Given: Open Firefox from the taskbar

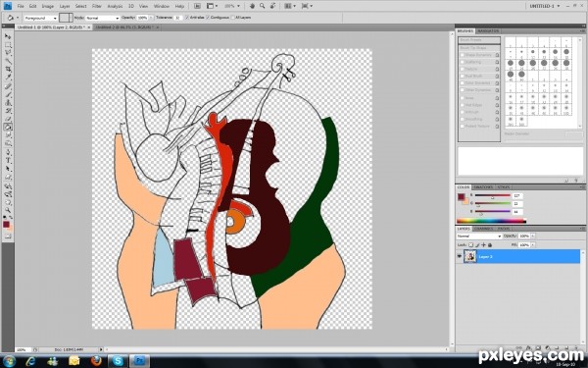Looking at the screenshot, I should pyautogui.click(x=96, y=361).
